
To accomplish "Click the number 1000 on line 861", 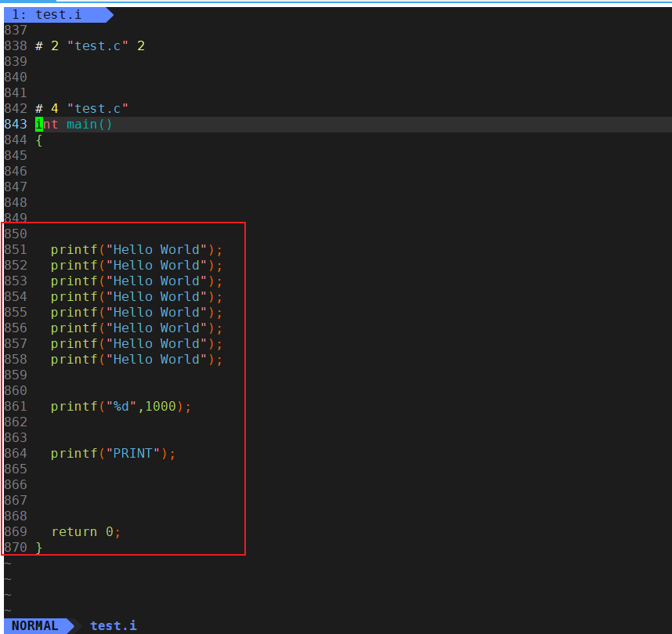I will [x=161, y=407].
